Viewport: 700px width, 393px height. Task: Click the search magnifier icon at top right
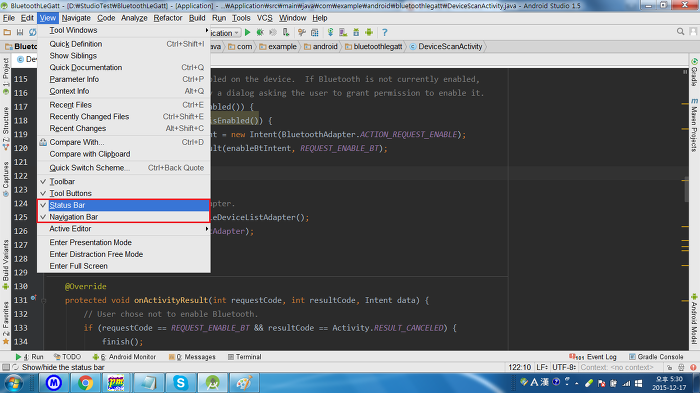[680, 32]
